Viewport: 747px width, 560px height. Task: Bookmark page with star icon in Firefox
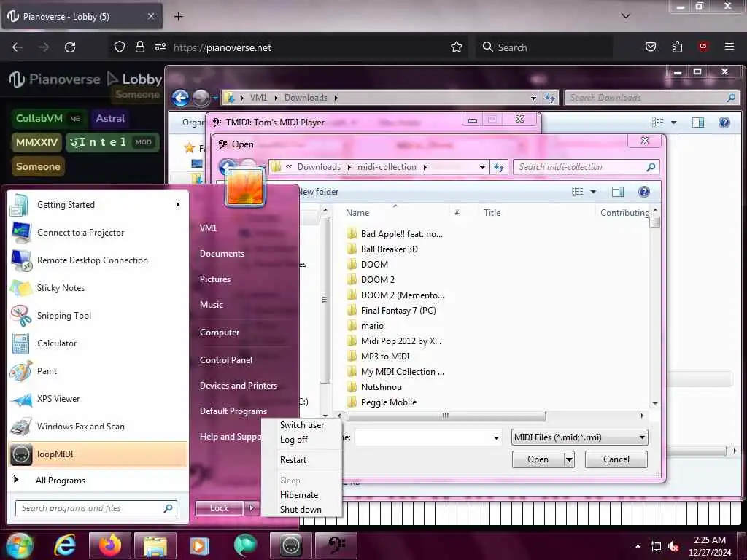tap(457, 47)
